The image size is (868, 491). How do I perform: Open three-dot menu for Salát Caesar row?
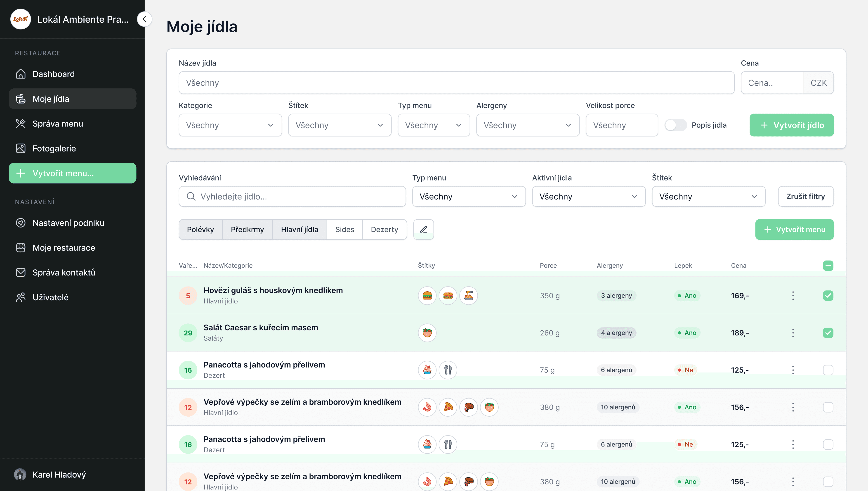(793, 333)
